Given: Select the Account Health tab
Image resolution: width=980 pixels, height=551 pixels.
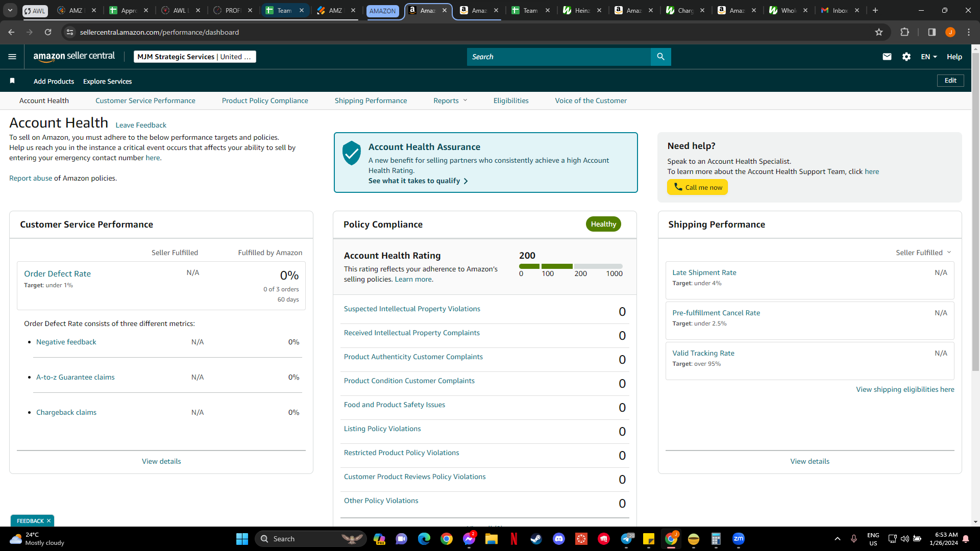Looking at the screenshot, I should 44,101.
